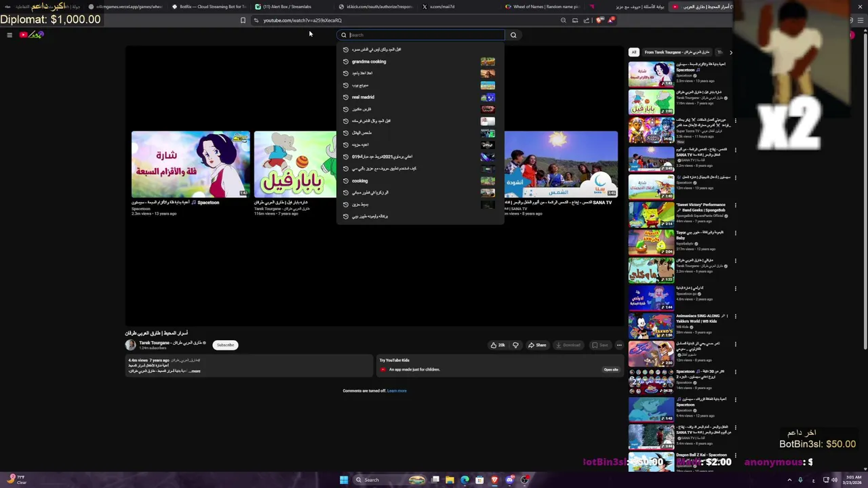Like the video with 20k likes
The height and width of the screenshot is (488, 868).
coord(498,345)
